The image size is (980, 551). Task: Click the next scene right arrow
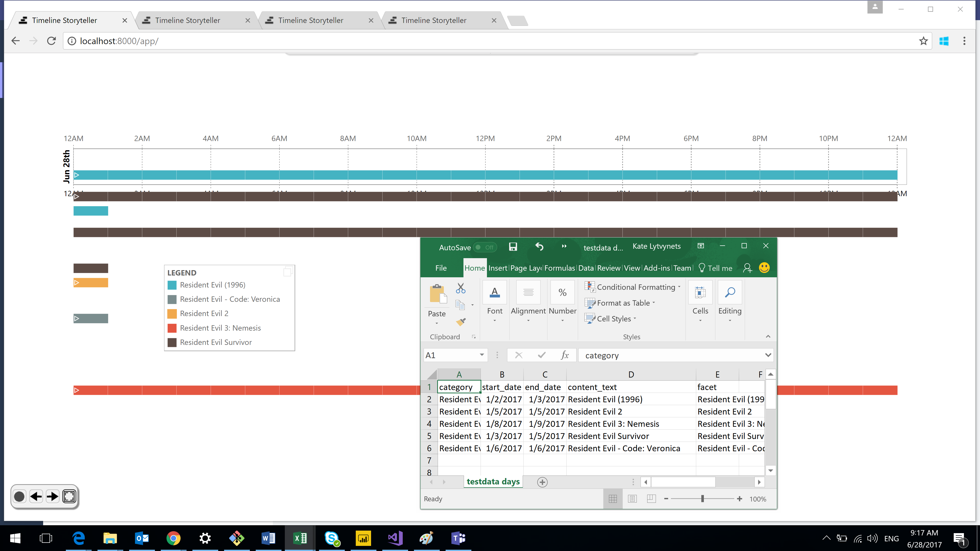coord(53,496)
